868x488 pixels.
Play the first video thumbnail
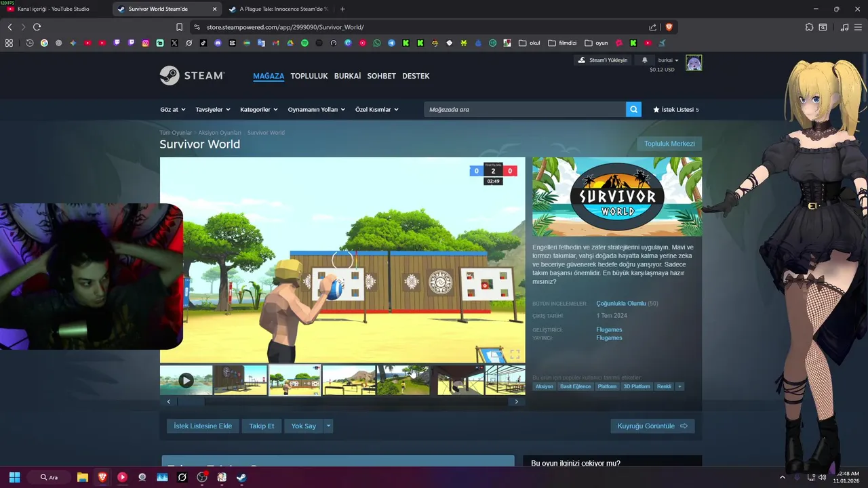(186, 380)
